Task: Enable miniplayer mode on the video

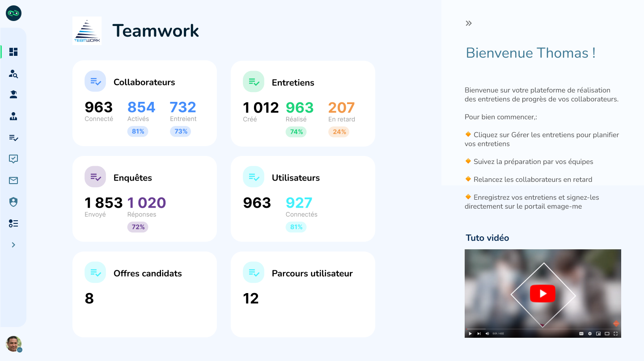Action: pos(598,334)
